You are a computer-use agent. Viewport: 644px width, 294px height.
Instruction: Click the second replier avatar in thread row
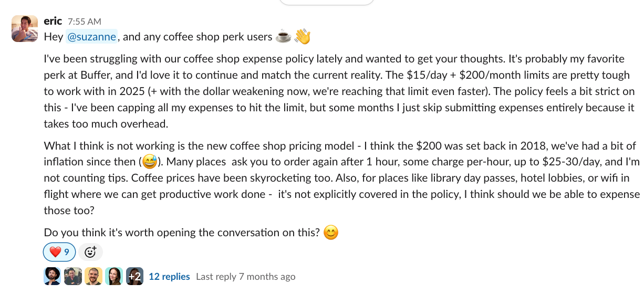tap(73, 276)
